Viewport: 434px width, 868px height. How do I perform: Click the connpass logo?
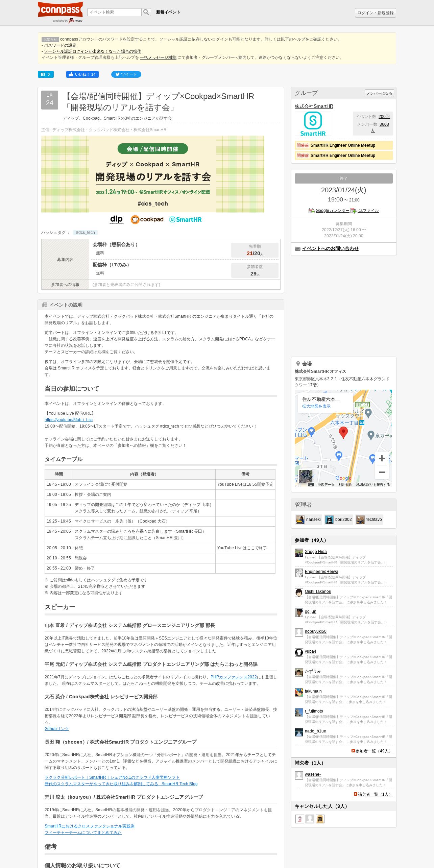pos(60,12)
